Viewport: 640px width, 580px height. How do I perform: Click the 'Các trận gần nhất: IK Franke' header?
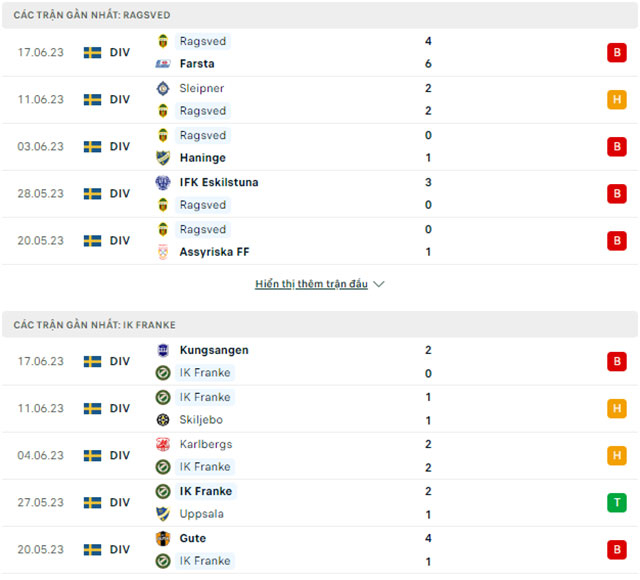point(95,325)
